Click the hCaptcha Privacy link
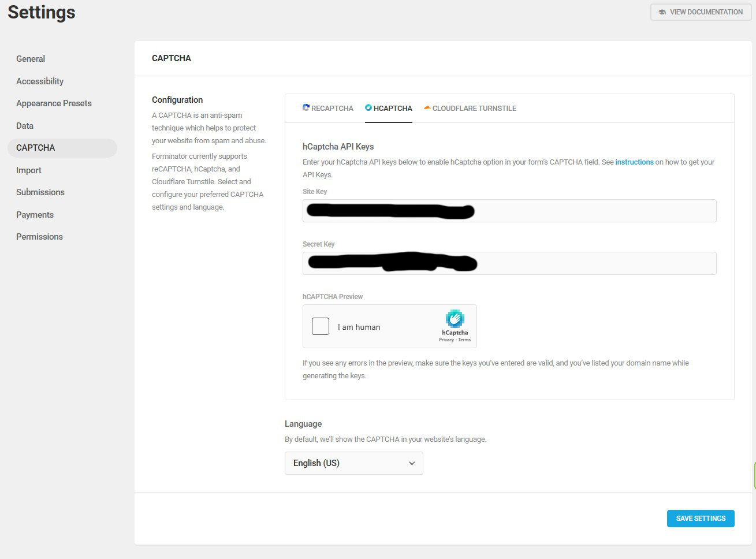 click(x=446, y=340)
